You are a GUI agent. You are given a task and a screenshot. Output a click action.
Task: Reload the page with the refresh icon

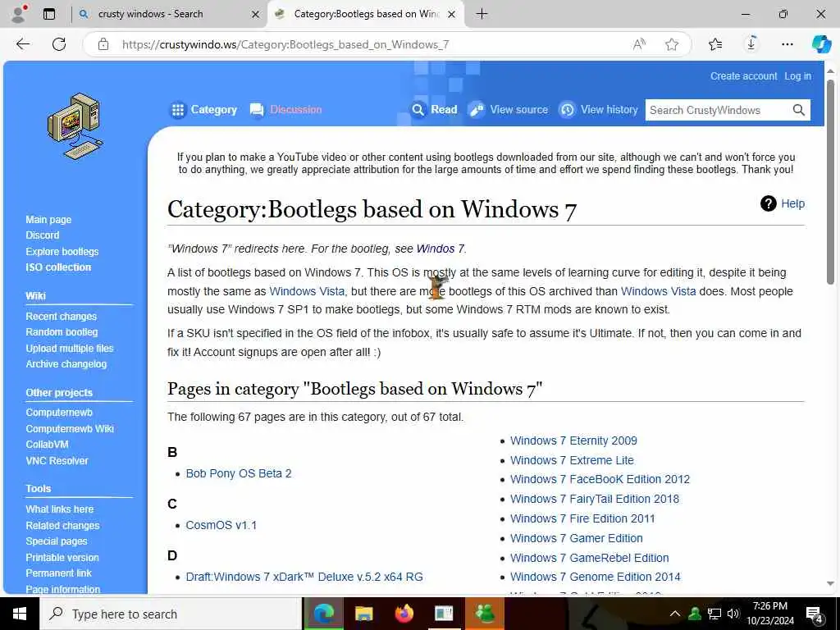(59, 44)
